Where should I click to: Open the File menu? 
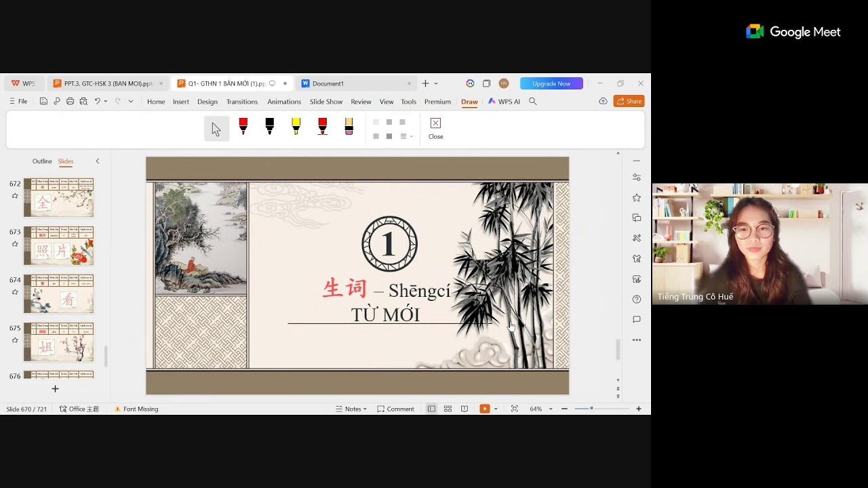point(18,102)
